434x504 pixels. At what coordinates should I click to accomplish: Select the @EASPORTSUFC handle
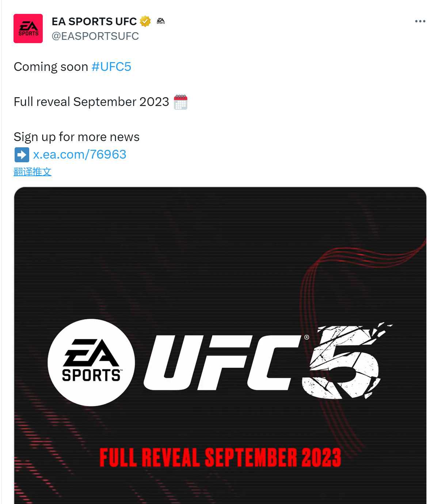tap(94, 36)
